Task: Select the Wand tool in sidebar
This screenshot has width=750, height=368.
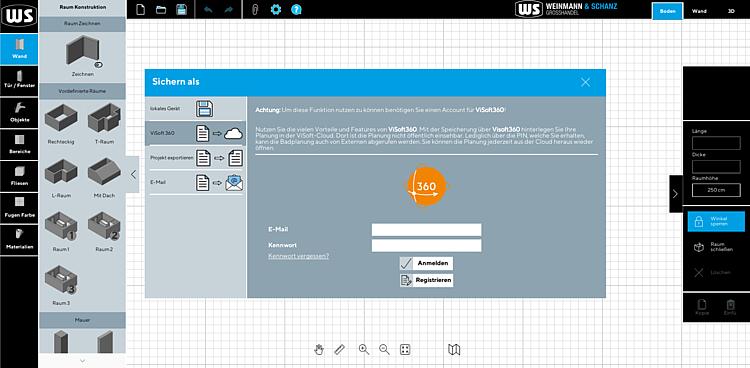Action: click(19, 49)
